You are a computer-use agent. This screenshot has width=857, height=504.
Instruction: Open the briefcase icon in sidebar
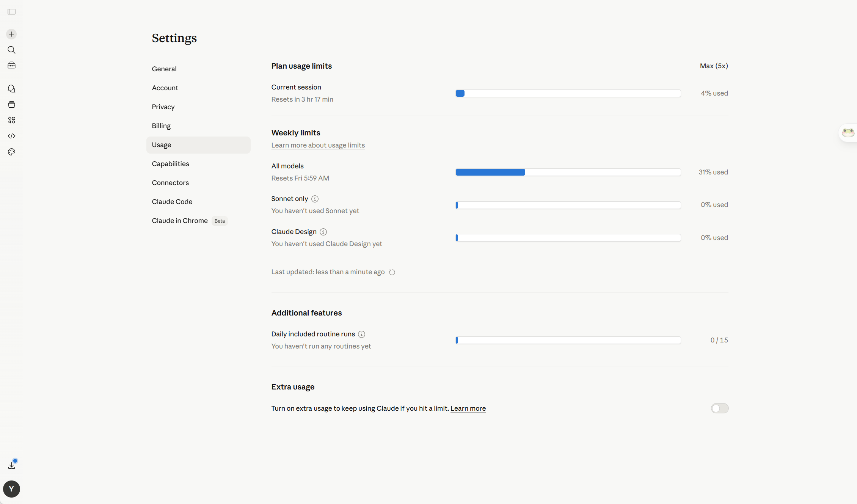tap(11, 65)
